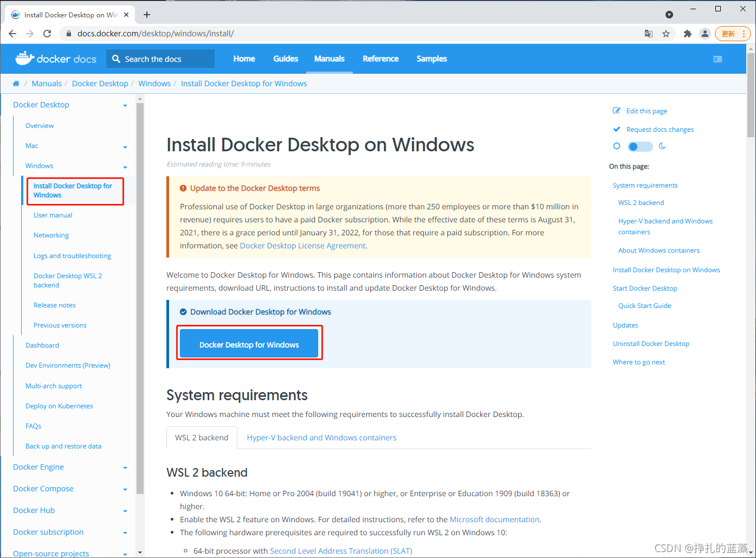Expand the Docker subscription sidebar section
This screenshot has height=558, width=756.
[125, 533]
